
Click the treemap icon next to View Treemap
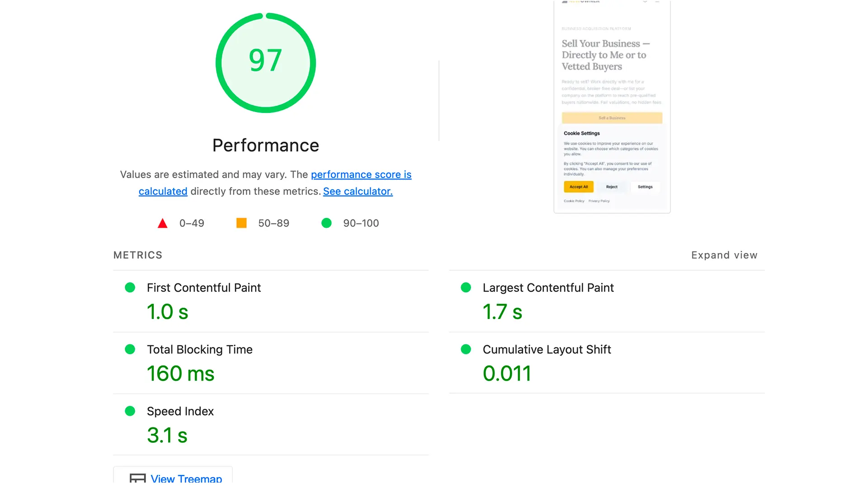(138, 478)
